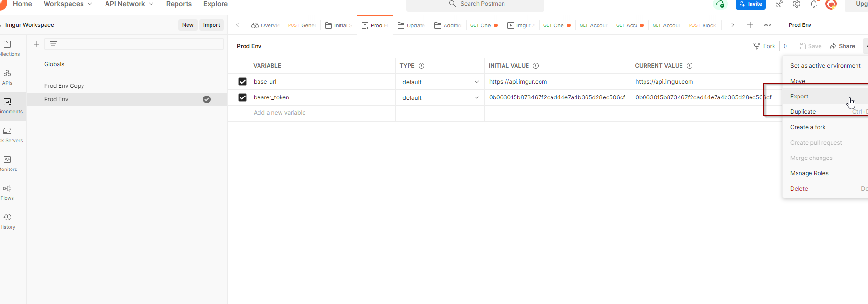Click the sidebar filter input field
868x304 pixels.
pyautogui.click(x=134, y=44)
